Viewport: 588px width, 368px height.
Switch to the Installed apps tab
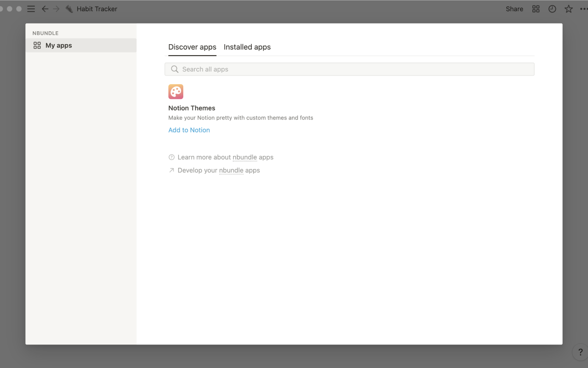247,47
